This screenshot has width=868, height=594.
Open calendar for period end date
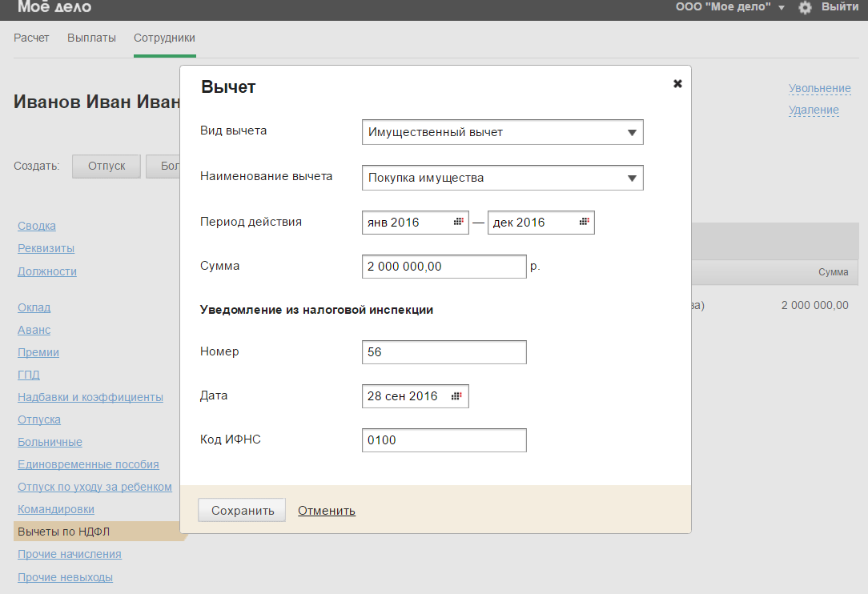tap(585, 223)
